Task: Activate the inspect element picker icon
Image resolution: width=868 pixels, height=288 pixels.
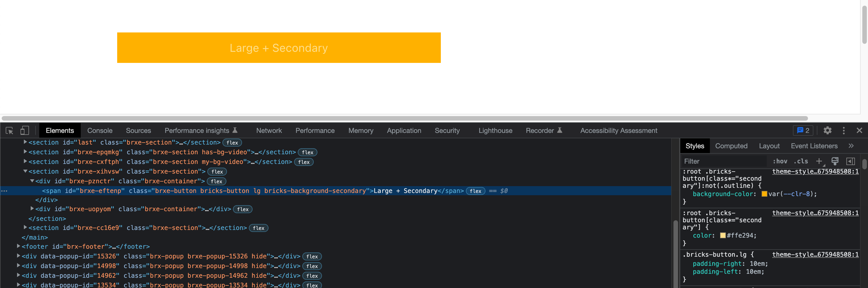Action: click(x=9, y=131)
